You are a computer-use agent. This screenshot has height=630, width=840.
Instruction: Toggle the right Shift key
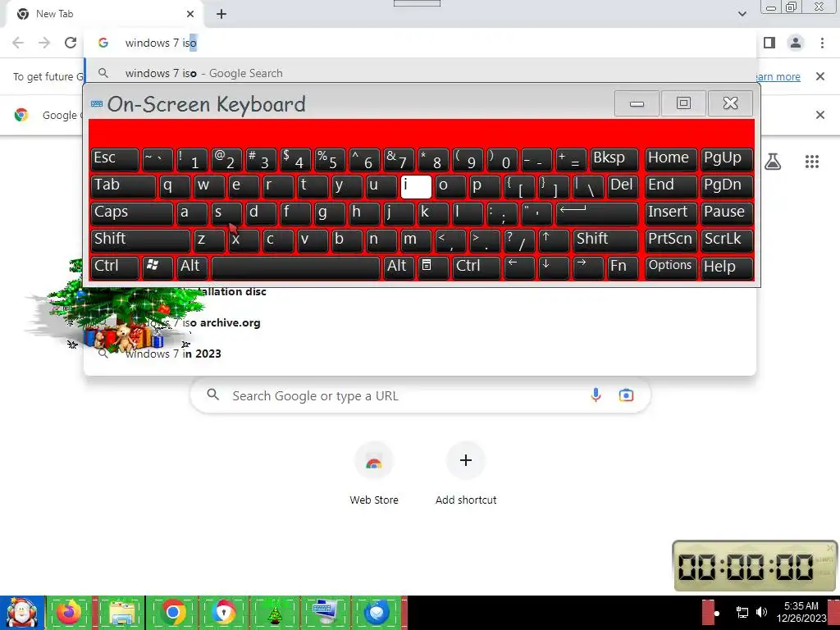pos(606,240)
